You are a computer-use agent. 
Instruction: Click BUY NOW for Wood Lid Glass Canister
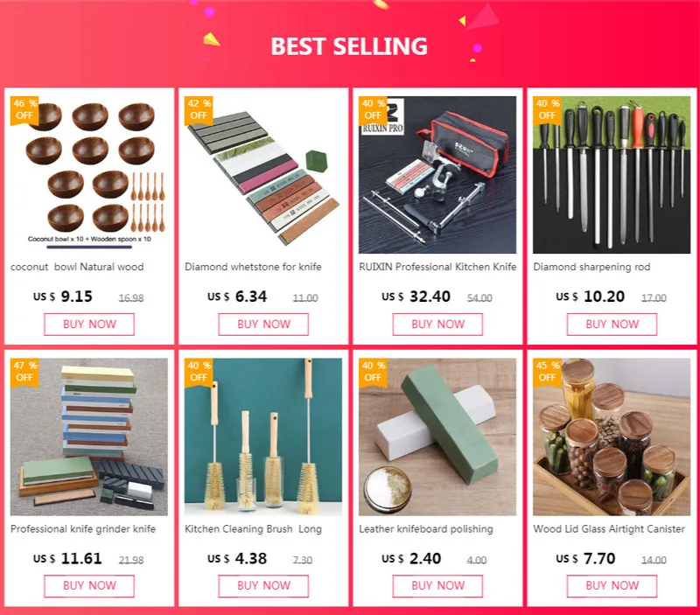coord(612,586)
